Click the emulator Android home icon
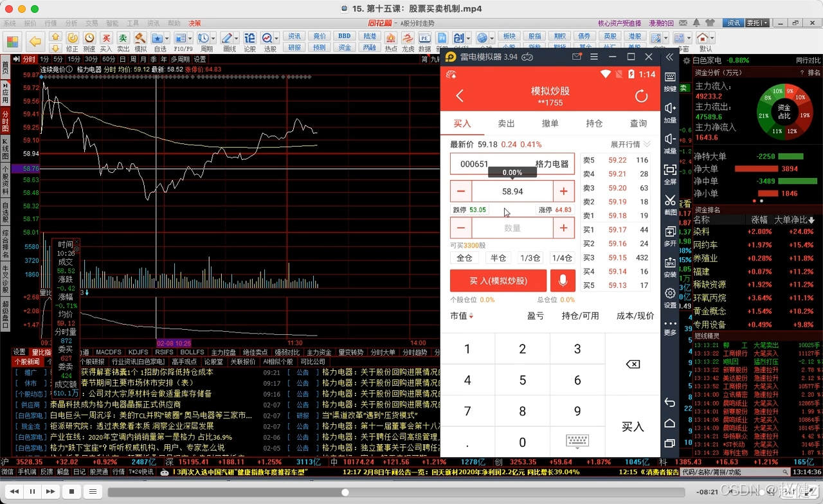 click(x=669, y=423)
